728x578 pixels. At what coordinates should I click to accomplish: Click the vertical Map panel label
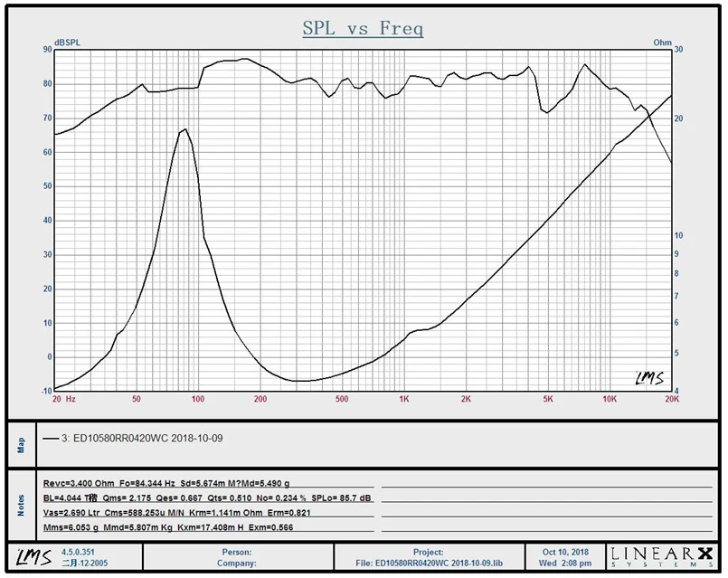[x=20, y=445]
